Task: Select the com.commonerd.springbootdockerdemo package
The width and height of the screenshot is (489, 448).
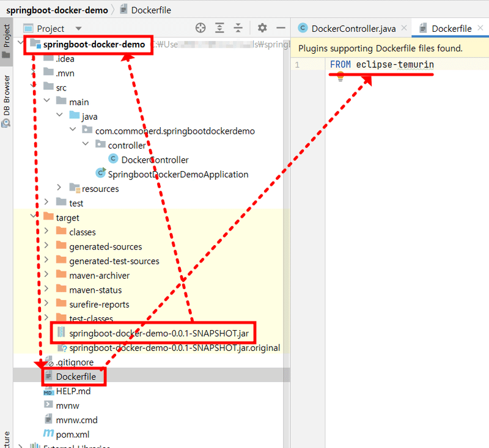Action: 175,131
